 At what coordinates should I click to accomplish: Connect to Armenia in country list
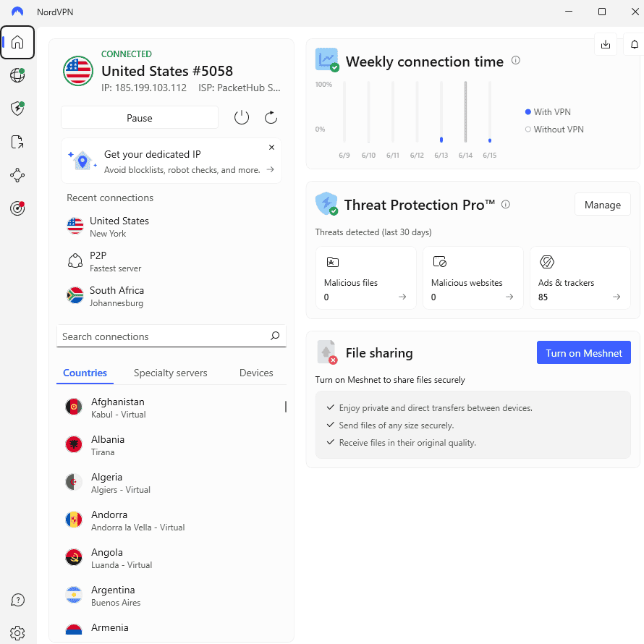[171, 628]
